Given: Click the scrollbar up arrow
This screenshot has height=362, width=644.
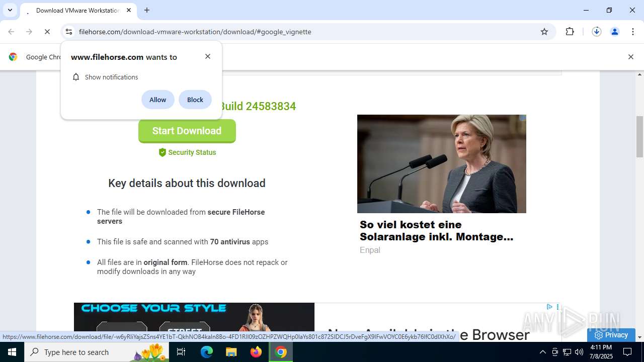Looking at the screenshot, I should 640,74.
